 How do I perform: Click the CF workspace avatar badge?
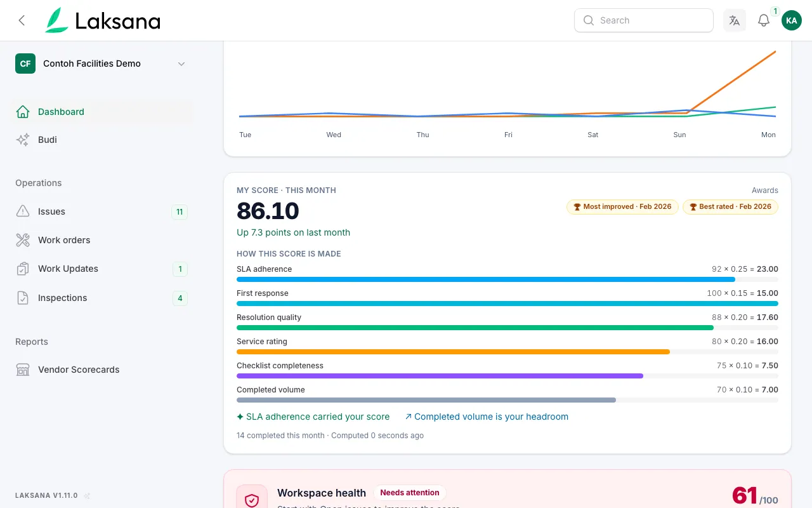(25, 63)
